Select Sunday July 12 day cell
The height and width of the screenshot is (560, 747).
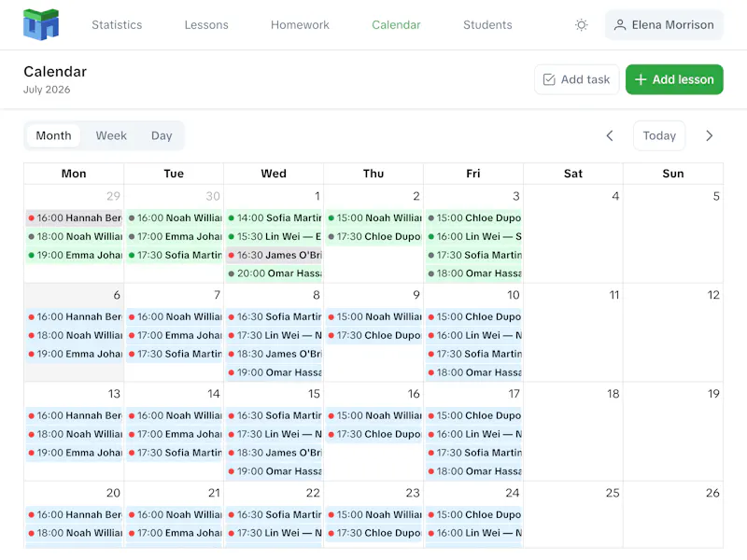click(x=673, y=332)
